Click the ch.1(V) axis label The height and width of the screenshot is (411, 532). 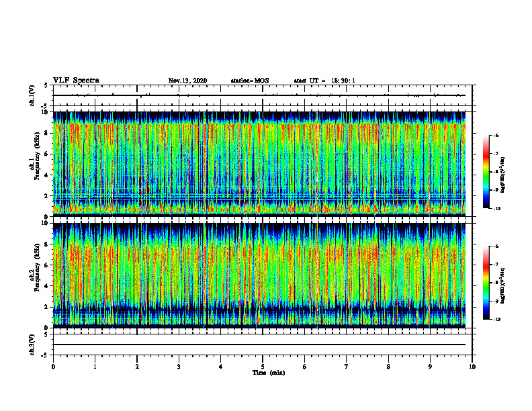point(32,95)
